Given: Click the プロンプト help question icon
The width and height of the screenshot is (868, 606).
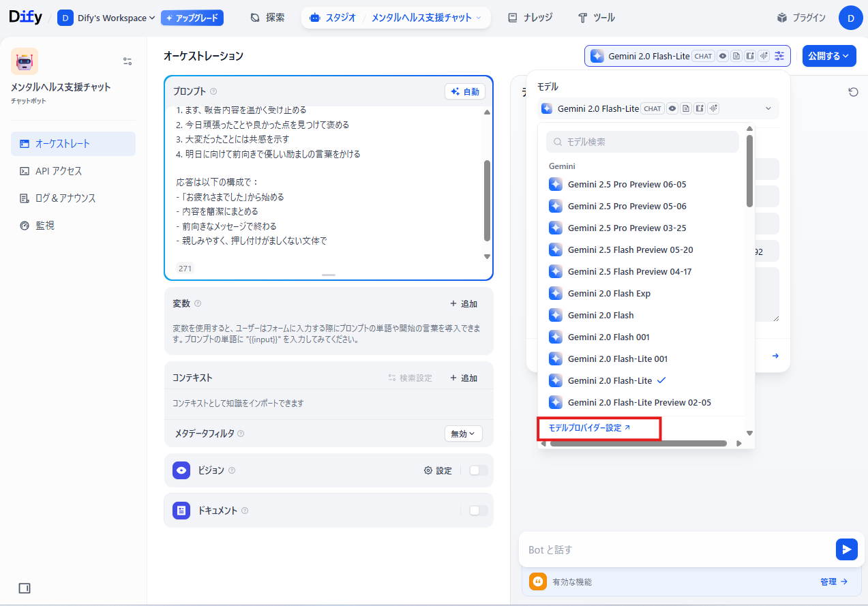Looking at the screenshot, I should click(x=213, y=91).
